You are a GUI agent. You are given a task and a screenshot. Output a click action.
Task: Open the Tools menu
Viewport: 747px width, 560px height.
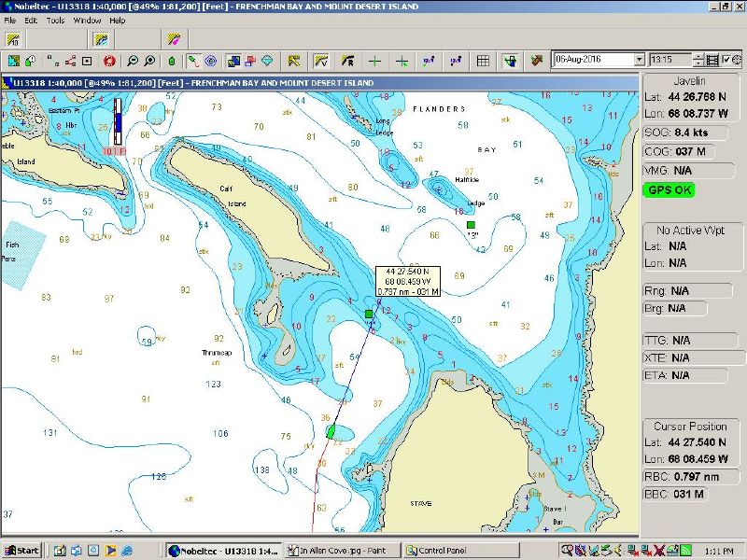[x=55, y=20]
